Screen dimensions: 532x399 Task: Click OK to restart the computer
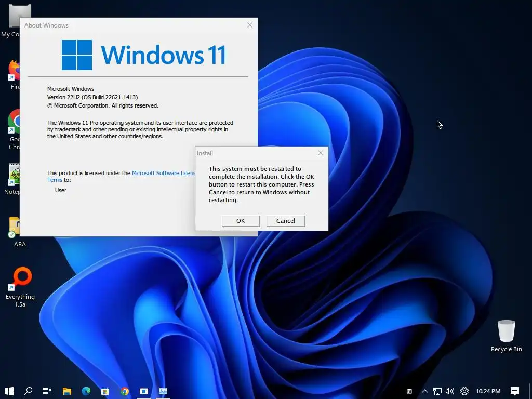241,220
